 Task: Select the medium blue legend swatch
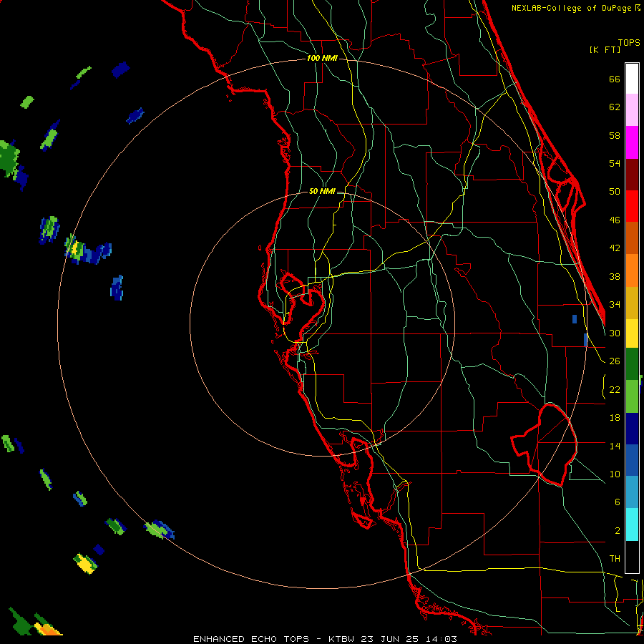coord(632,461)
